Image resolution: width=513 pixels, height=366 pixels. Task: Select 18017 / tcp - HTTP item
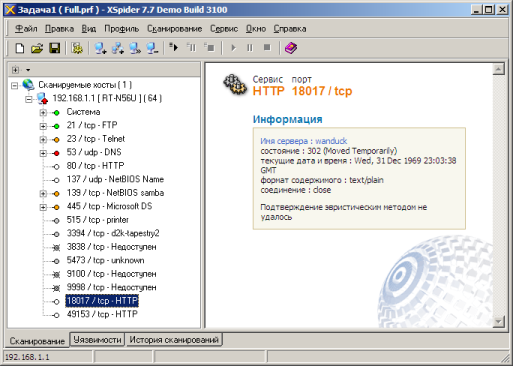coord(102,301)
